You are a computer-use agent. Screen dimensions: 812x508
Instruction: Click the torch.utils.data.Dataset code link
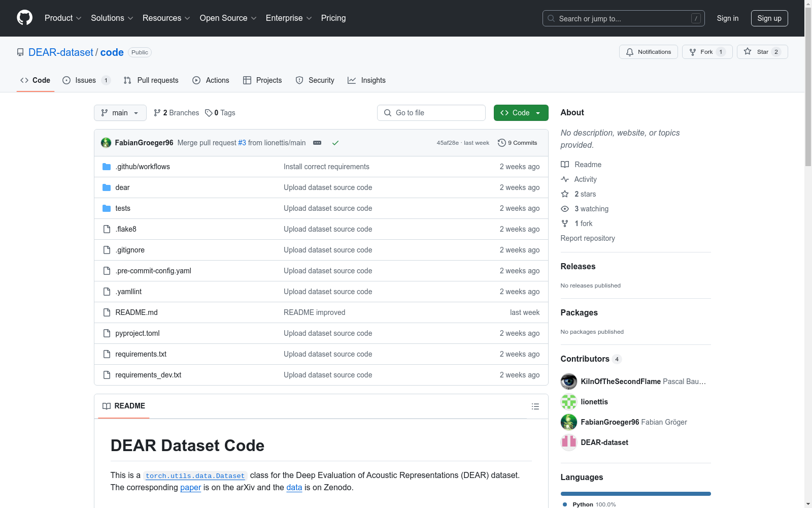[195, 476]
